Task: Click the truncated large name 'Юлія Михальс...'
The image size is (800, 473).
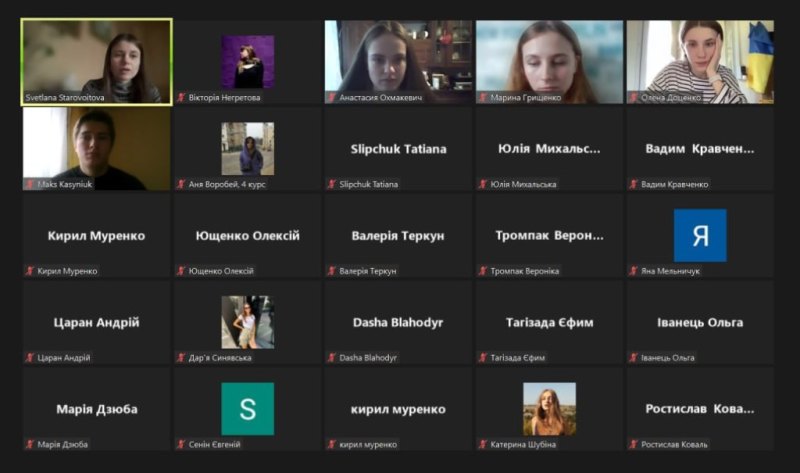Action: (549, 149)
